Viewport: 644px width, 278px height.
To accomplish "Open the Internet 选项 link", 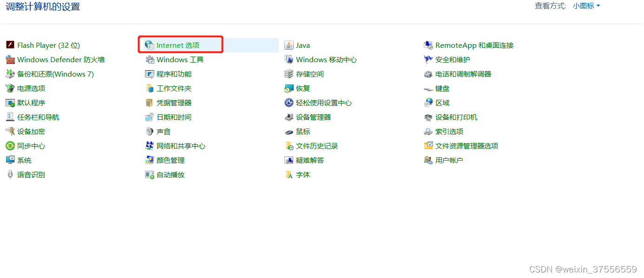I will [178, 45].
